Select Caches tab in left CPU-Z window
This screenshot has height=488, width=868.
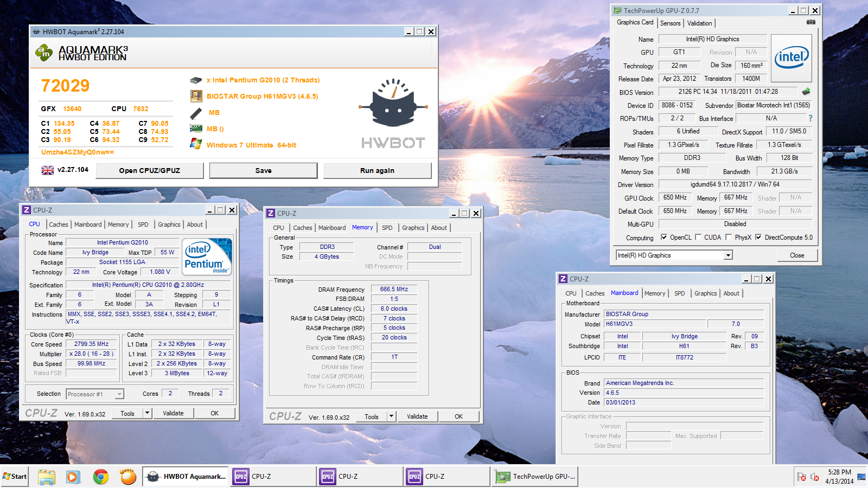coord(59,224)
